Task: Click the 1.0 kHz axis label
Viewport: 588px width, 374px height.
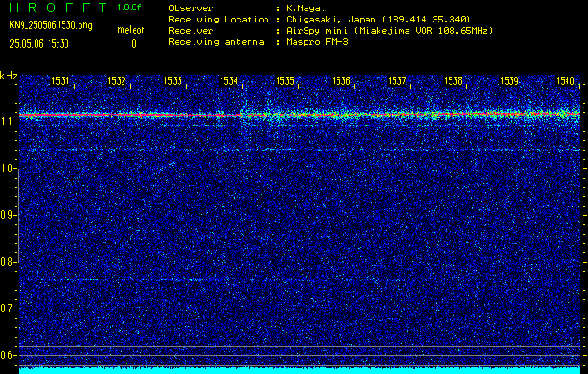Action: pyautogui.click(x=7, y=169)
